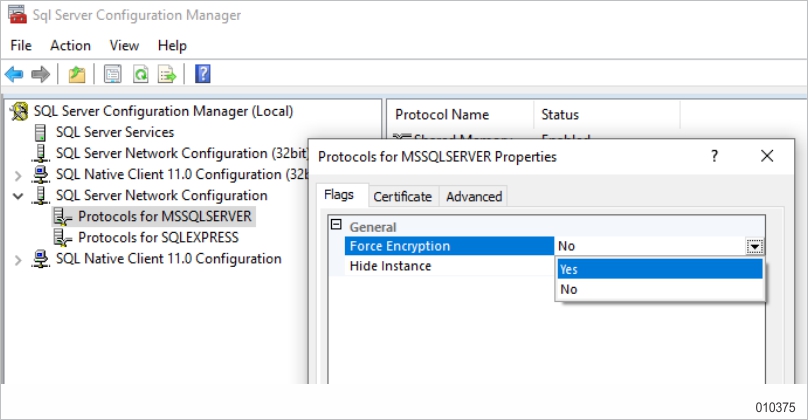This screenshot has width=808, height=420.
Task: Select Protocols for SQLEXPRESS tree item
Action: click(x=158, y=238)
